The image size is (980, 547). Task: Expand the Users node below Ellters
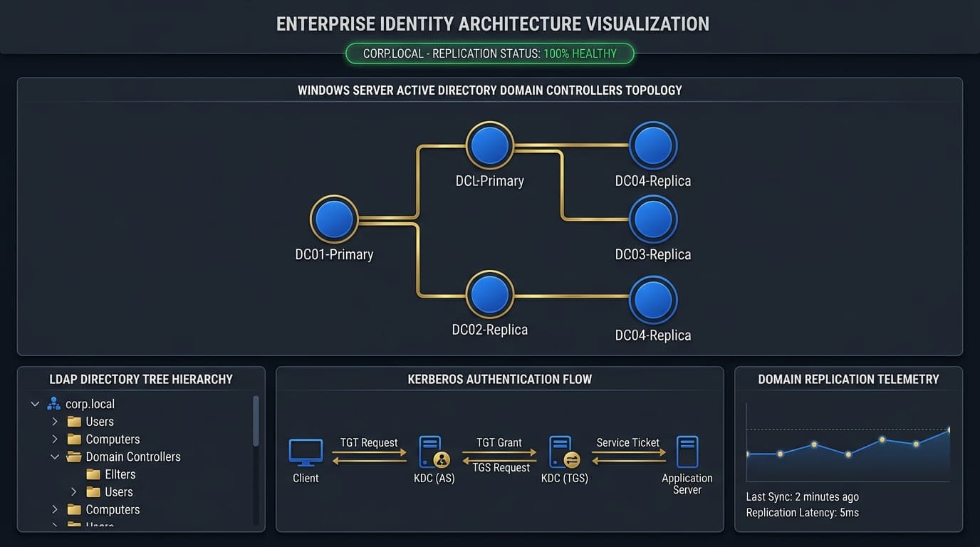(73, 492)
